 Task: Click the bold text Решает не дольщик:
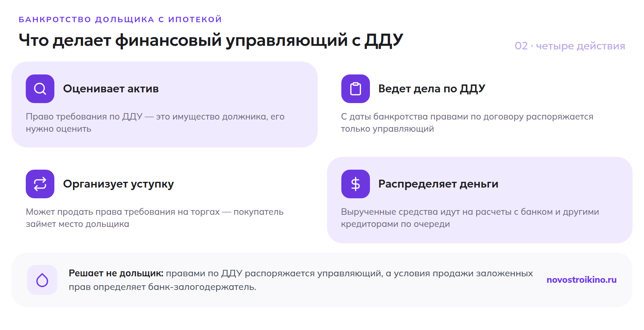(116, 273)
